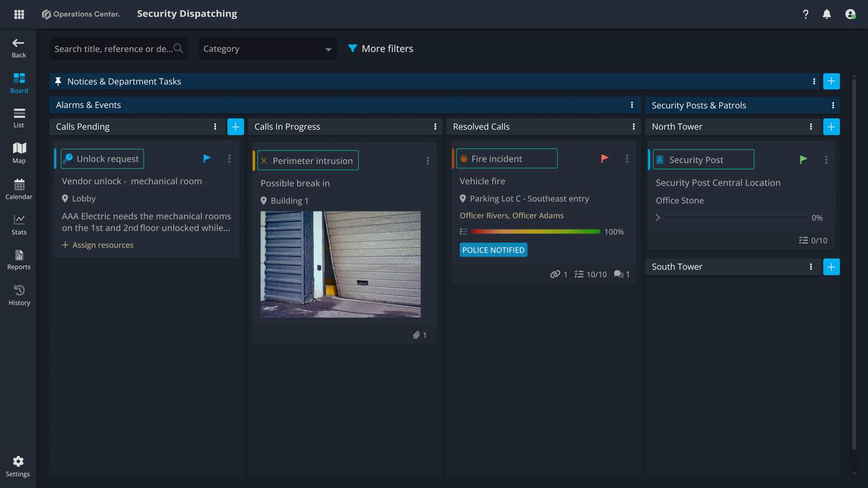Focus the search title or reference field
This screenshot has height=488, width=868.
tap(118, 49)
